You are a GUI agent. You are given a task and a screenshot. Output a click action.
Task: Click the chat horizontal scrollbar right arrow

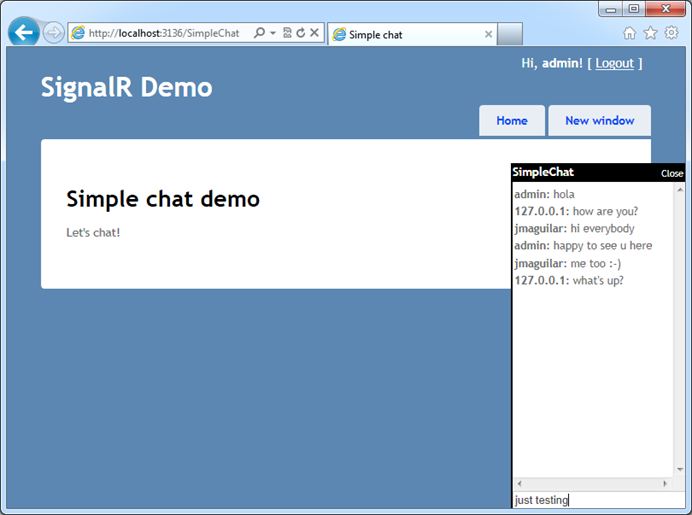(x=665, y=484)
